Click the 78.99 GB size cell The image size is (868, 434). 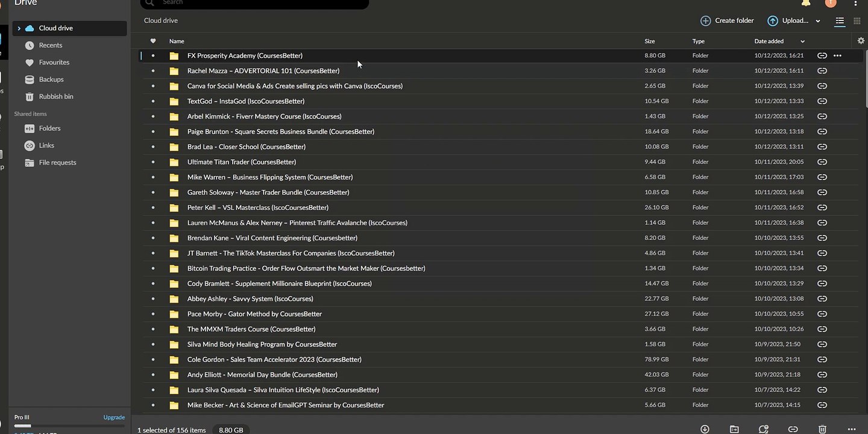tap(656, 359)
